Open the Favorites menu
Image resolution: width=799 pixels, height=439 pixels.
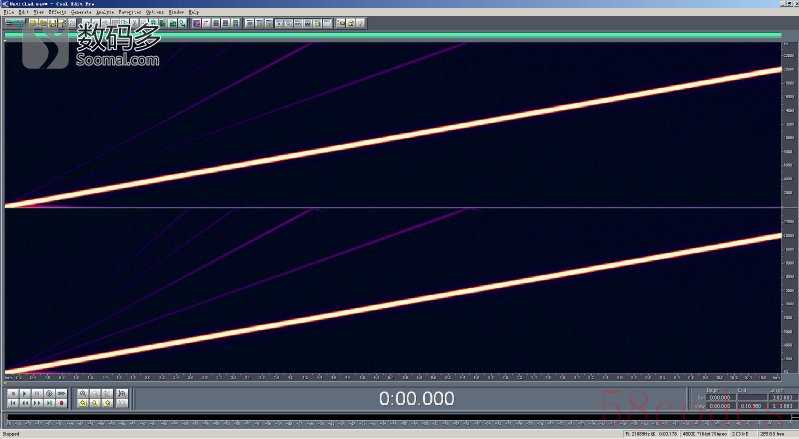(130, 11)
